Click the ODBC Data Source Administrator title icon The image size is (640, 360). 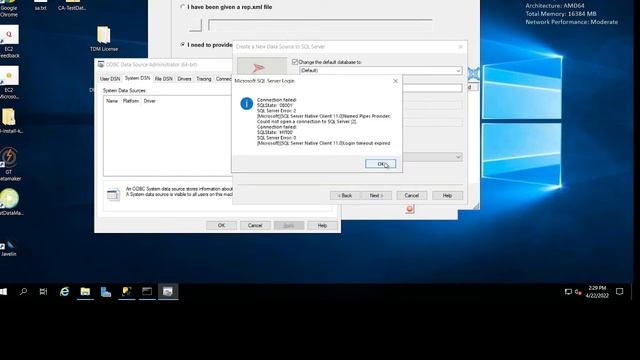click(100, 64)
